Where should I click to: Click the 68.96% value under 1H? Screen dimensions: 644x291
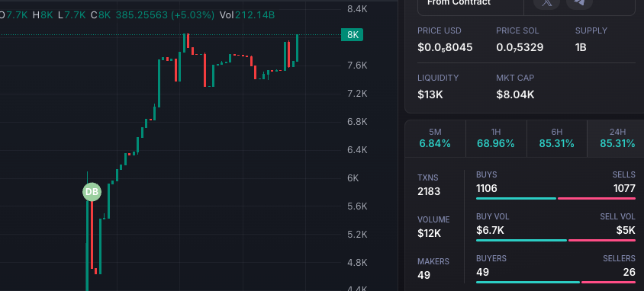[x=496, y=144]
